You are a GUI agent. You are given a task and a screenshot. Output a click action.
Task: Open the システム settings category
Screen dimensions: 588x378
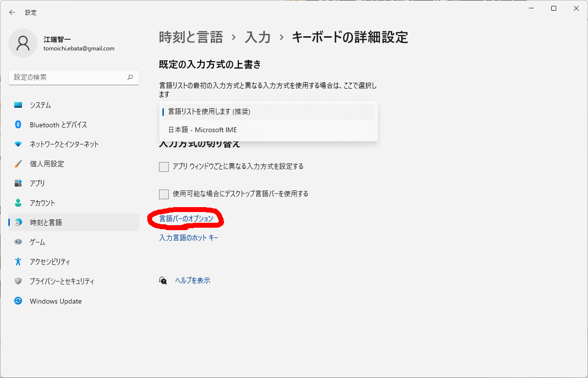tap(40, 105)
